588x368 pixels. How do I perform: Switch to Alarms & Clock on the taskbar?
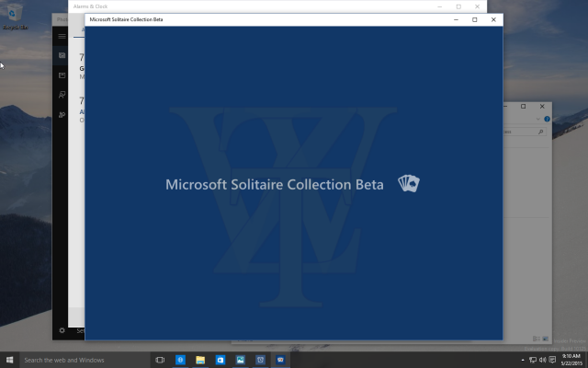261,360
